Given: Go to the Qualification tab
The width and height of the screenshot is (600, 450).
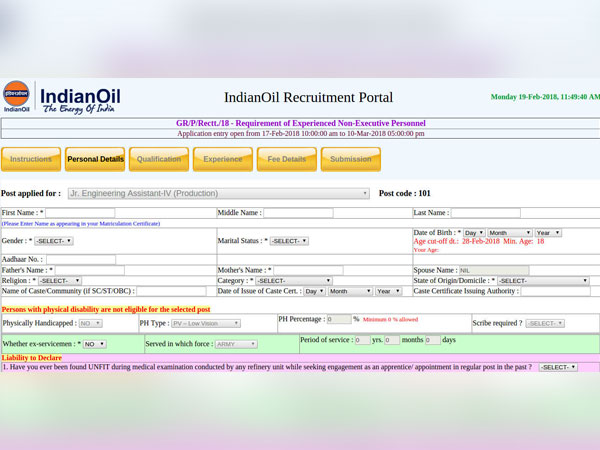Looking at the screenshot, I should click(x=159, y=159).
